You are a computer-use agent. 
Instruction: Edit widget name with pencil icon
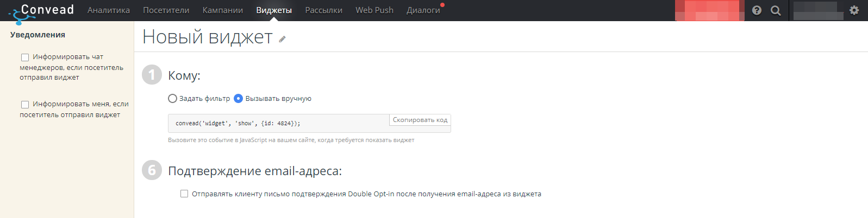[x=282, y=39]
